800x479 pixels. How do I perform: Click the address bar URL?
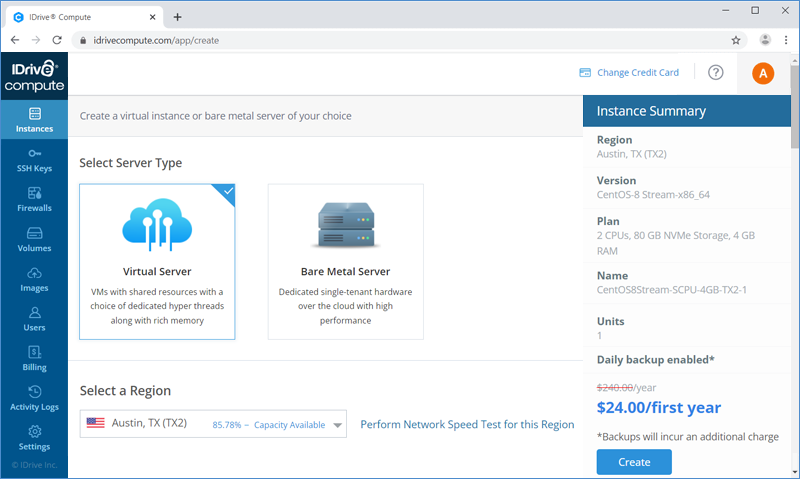pos(156,40)
